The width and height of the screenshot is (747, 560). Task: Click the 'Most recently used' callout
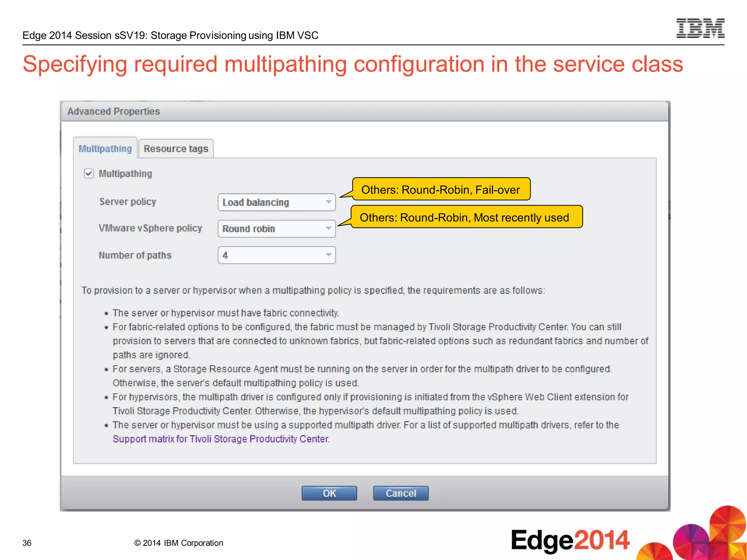pyautogui.click(x=467, y=217)
